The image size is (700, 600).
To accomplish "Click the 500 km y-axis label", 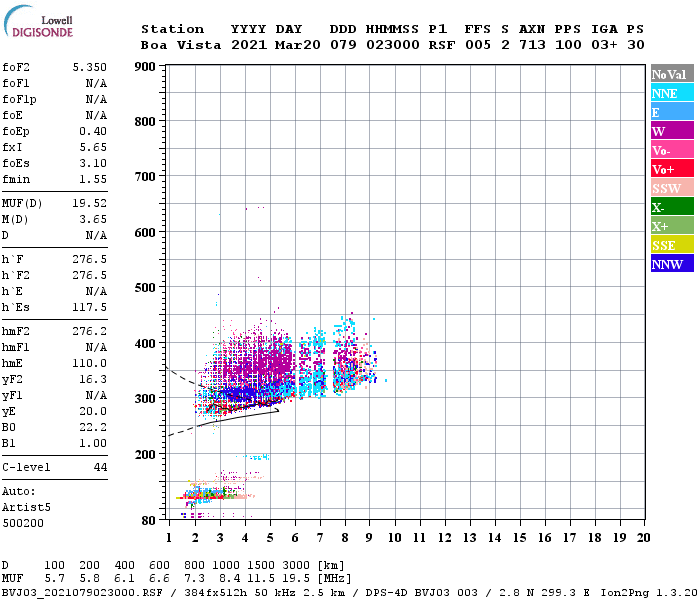I will [x=145, y=288].
